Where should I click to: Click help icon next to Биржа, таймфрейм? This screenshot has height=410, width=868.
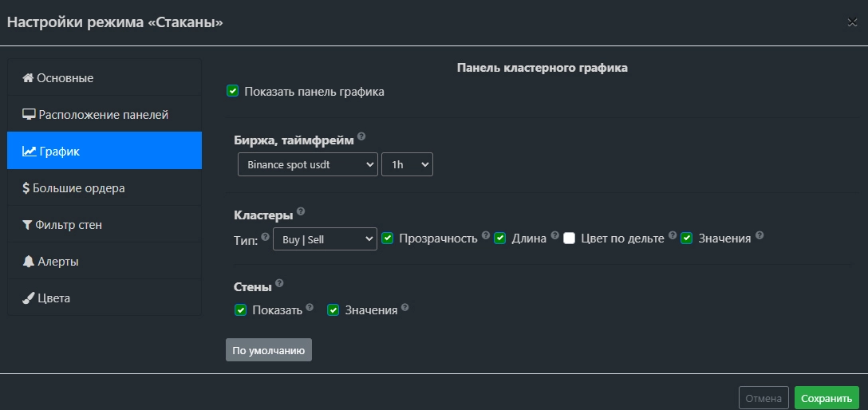pos(361,136)
